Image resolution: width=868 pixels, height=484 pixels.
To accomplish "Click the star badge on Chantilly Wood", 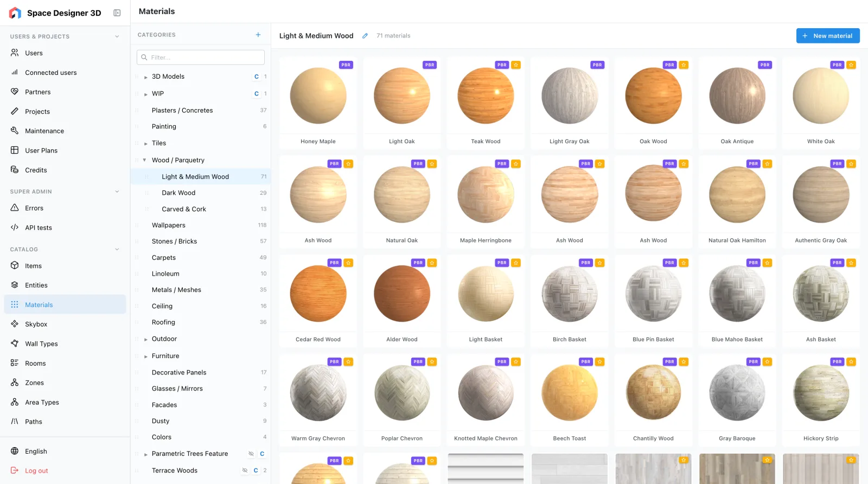I will coord(684,361).
